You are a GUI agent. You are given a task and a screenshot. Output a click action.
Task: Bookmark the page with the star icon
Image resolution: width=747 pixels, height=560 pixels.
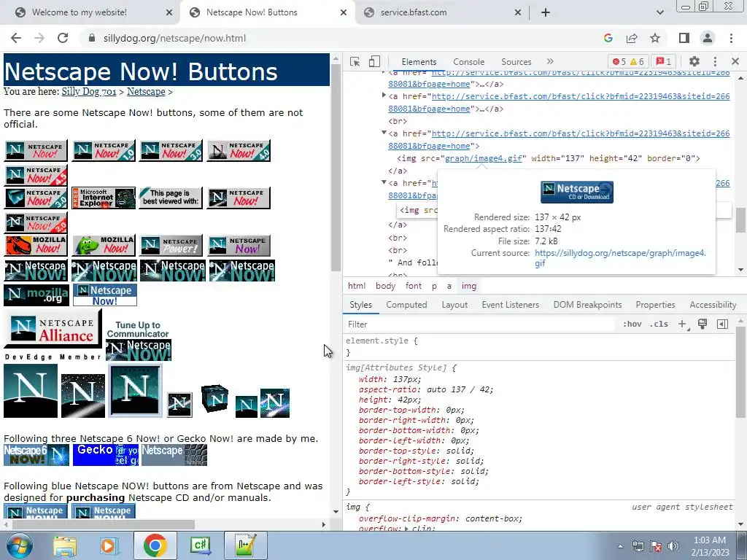(x=655, y=38)
